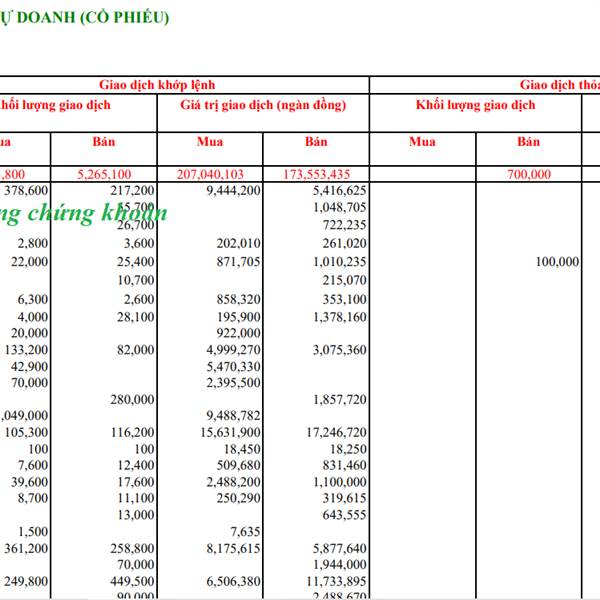The width and height of the screenshot is (600, 600).
Task: Select the 100,000 negotiated sell cell
Action: (557, 262)
